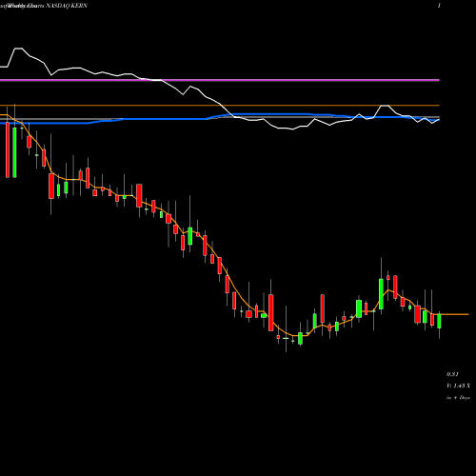
Task: Click the tall green candlestick second from the left
Action: tap(14, 152)
